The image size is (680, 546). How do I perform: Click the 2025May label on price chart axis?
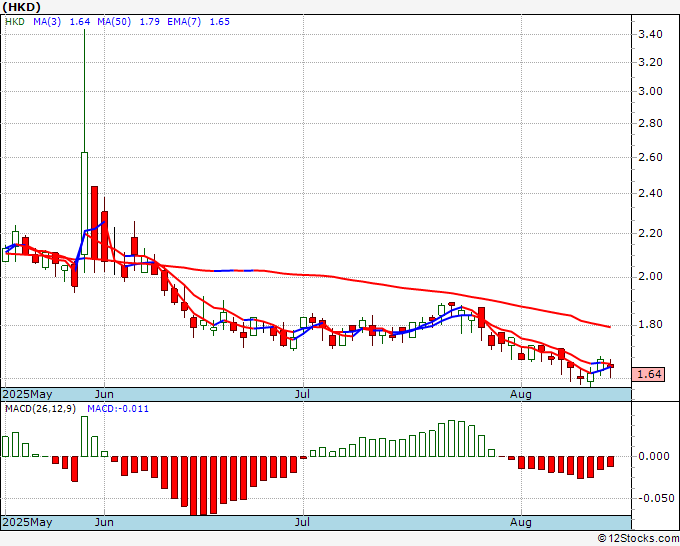[27, 394]
